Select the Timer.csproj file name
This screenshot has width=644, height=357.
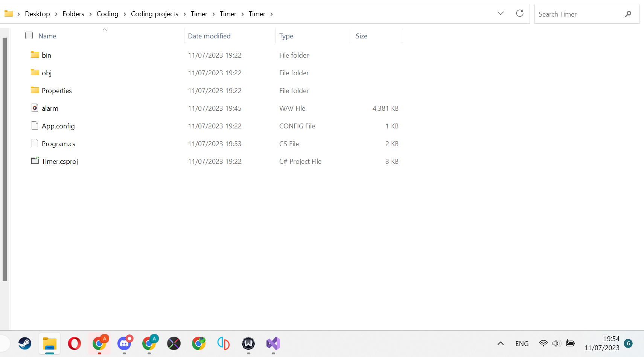(60, 162)
